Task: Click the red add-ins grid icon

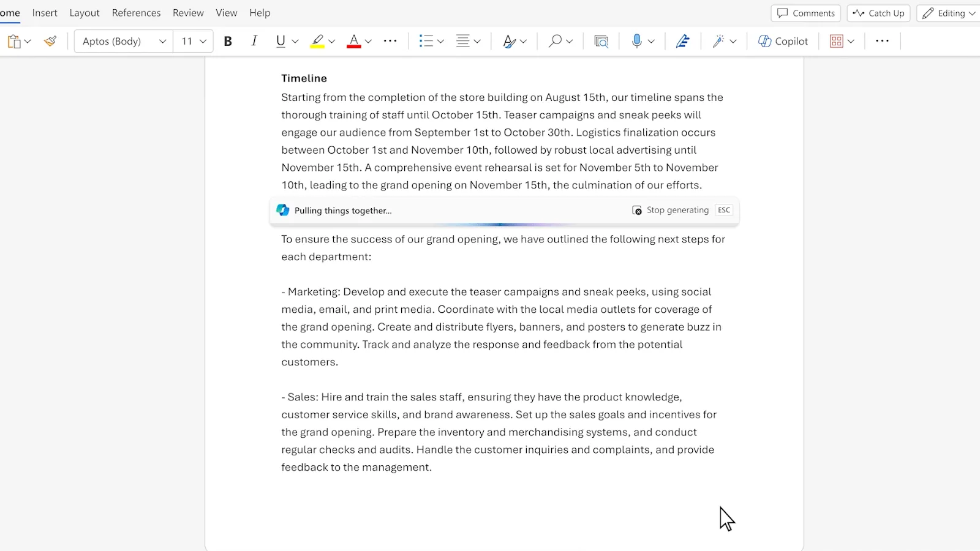Action: [x=837, y=41]
